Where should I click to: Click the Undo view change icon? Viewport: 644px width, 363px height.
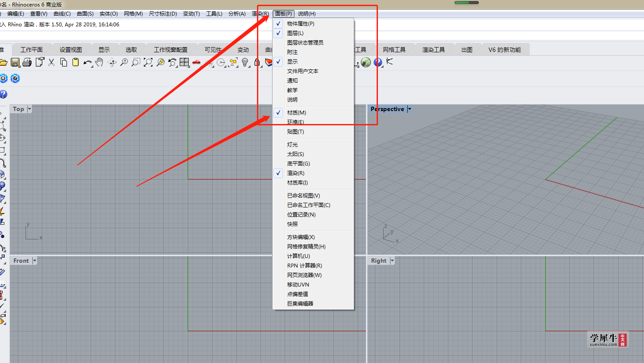(172, 63)
